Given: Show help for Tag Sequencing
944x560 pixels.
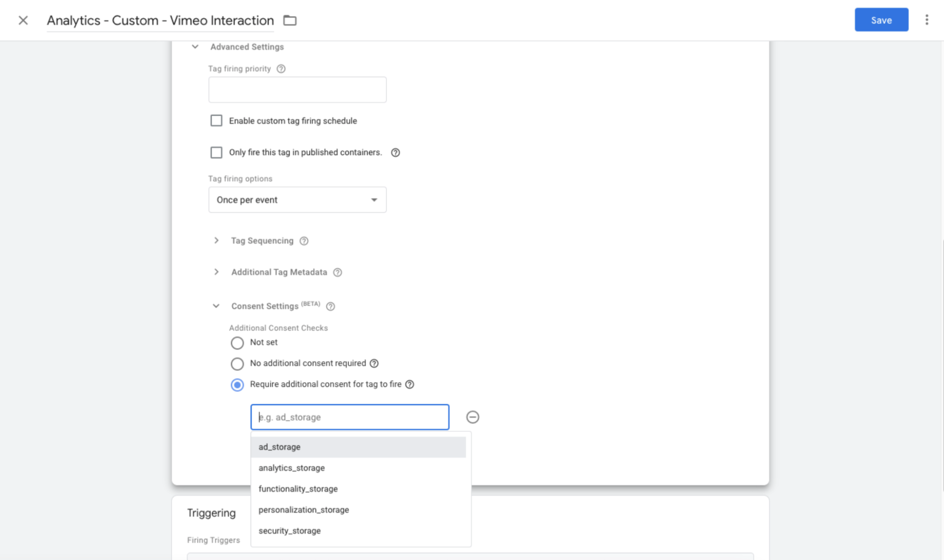Looking at the screenshot, I should (304, 241).
